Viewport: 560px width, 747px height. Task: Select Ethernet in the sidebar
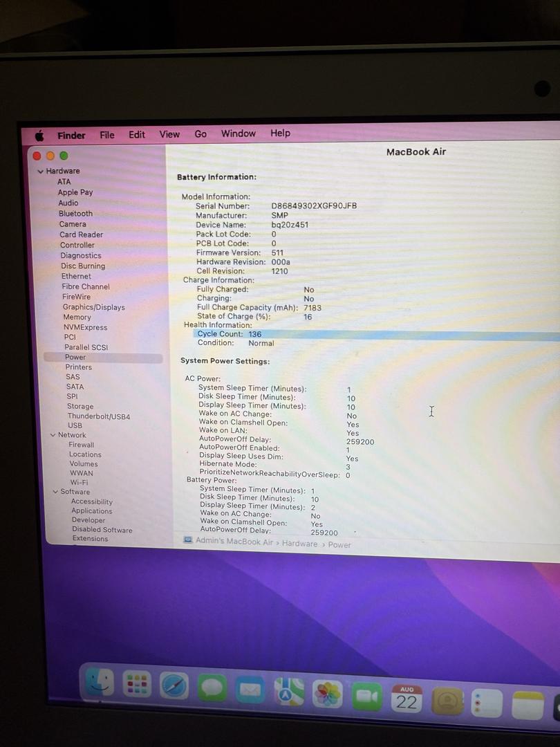tap(76, 276)
